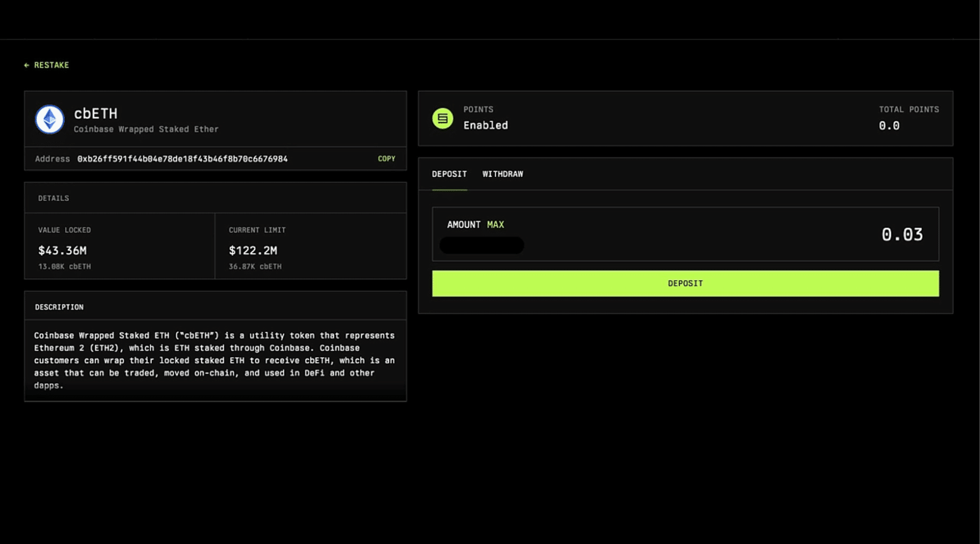Copy the cbETH contract address
Screen dimensions: 980x544
(387, 159)
